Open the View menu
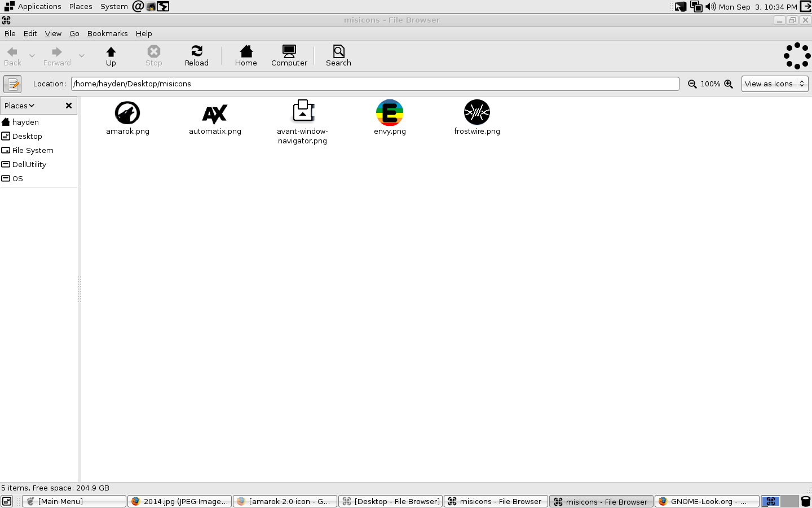Screen dimensions: 812x508 point(53,33)
